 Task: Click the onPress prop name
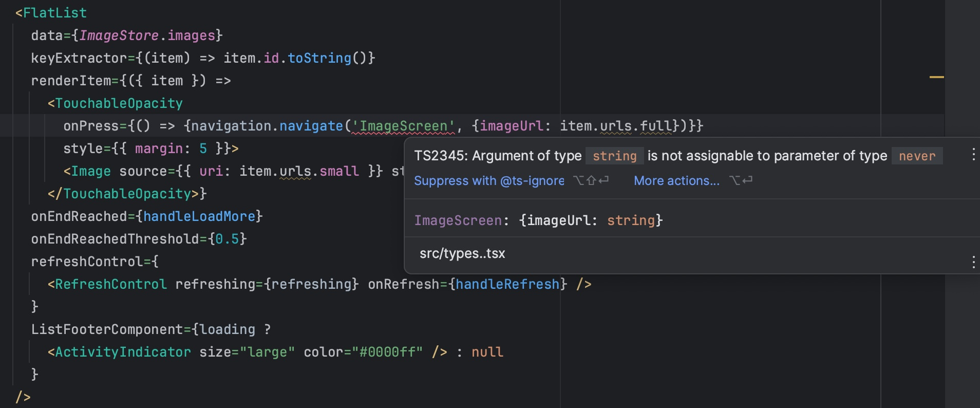click(91, 126)
